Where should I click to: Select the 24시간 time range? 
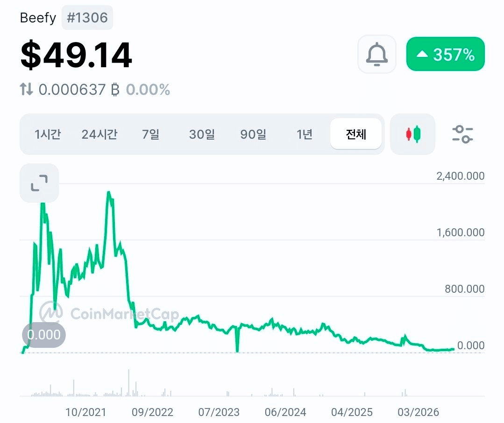[x=99, y=134]
